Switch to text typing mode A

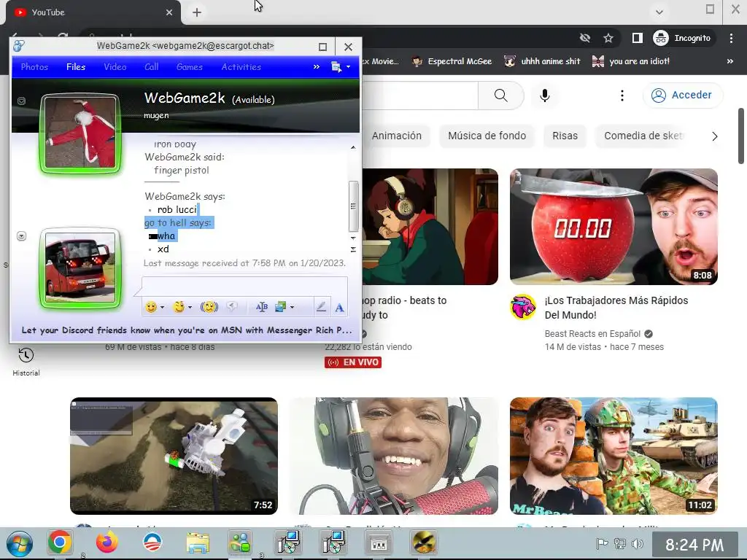tap(339, 308)
